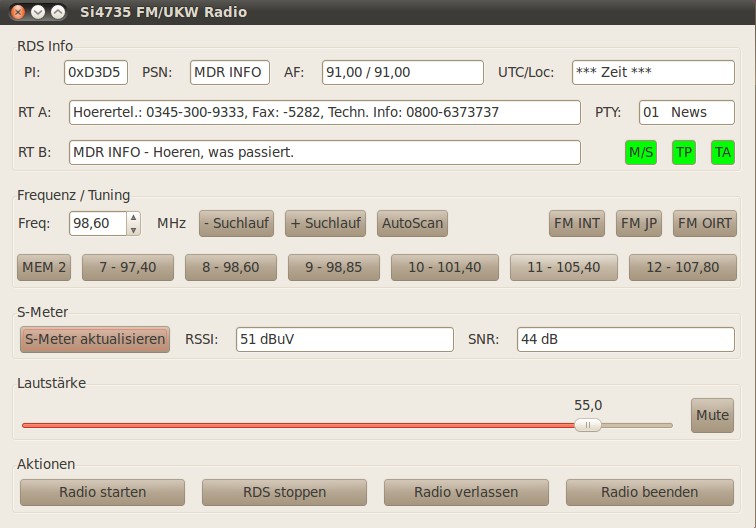The width and height of the screenshot is (756, 528).
Task: Select the FM INT band
Action: tap(577, 223)
